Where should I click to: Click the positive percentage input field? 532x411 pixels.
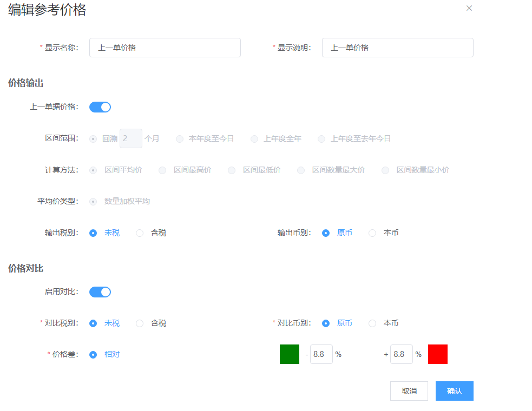click(x=401, y=354)
